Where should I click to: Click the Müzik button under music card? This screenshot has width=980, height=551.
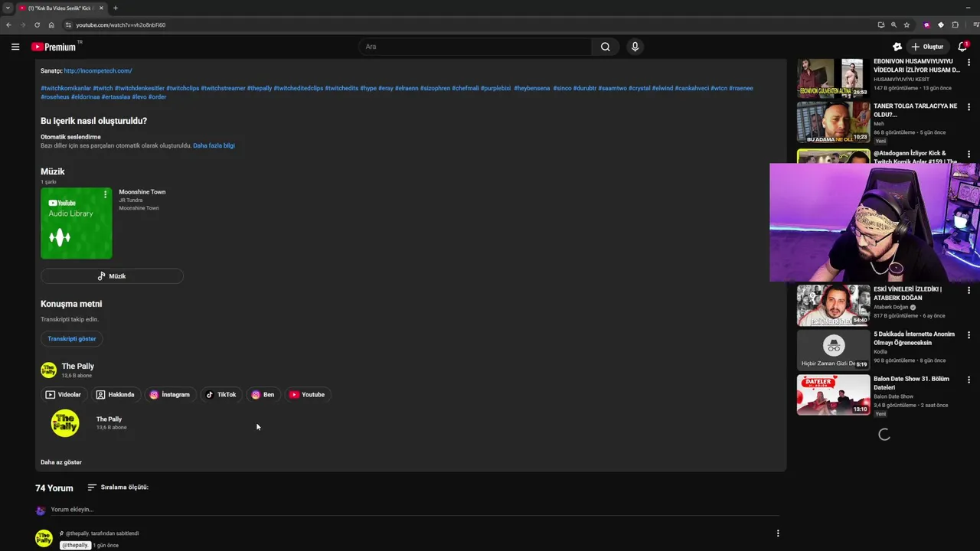[x=112, y=276]
